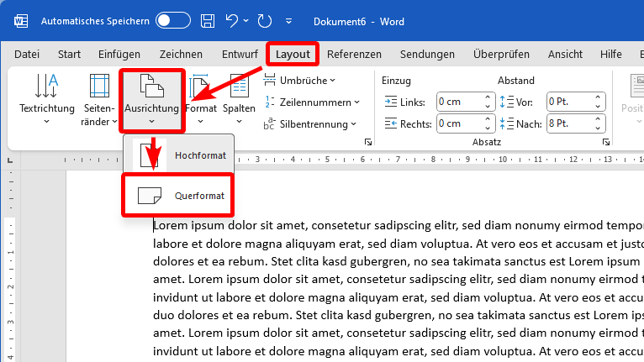Viewport: 644px width, 362px height.
Task: Open the Silbentrennung hyphenation menu
Action: pyautogui.click(x=309, y=124)
